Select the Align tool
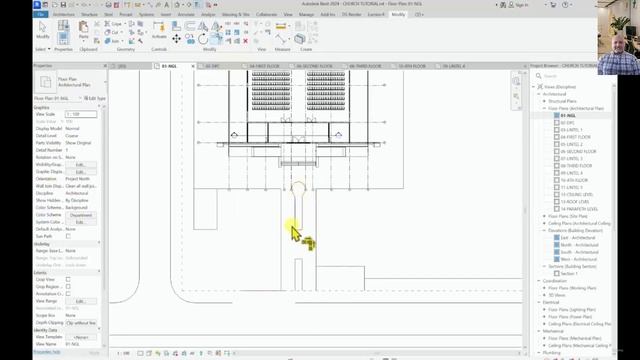 (x=176, y=26)
